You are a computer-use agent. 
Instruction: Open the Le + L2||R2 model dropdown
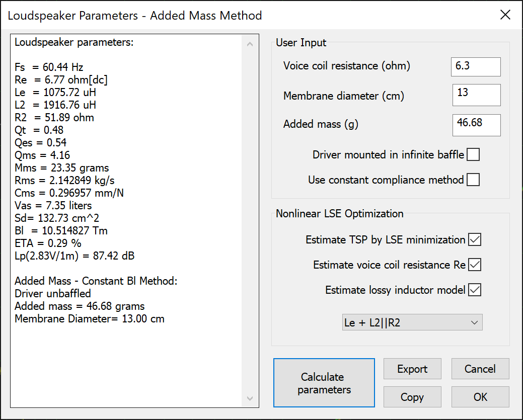click(x=412, y=322)
